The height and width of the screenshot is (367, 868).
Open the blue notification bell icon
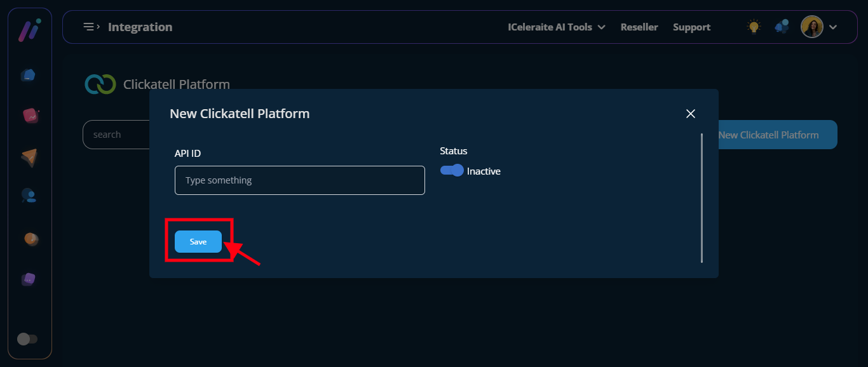click(x=782, y=27)
